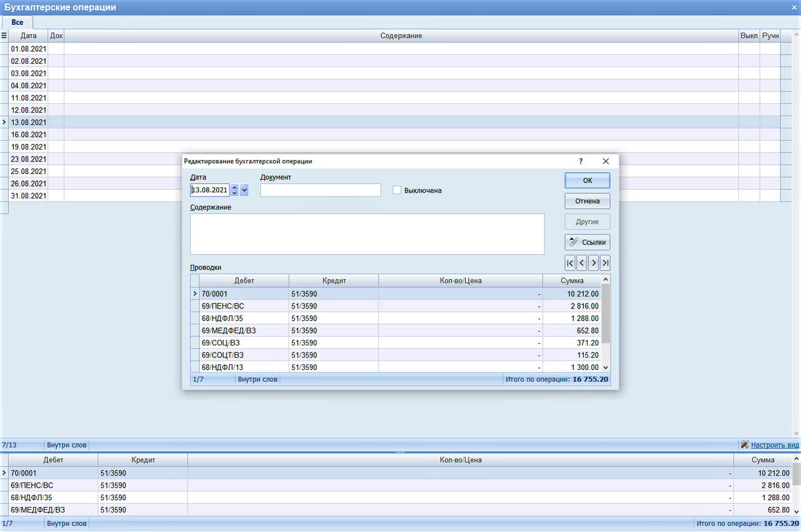Click the Отмена button
This screenshot has width=801, height=532.
pyautogui.click(x=588, y=201)
